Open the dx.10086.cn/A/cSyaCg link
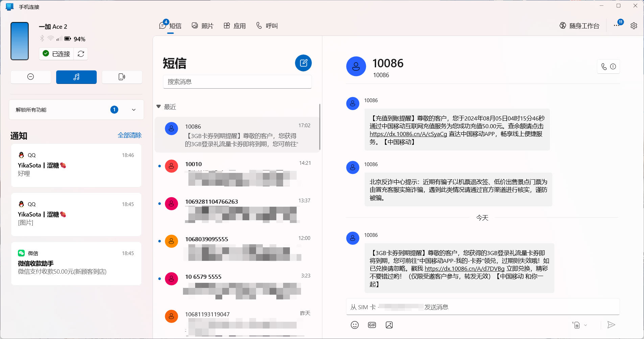This screenshot has width=644, height=339. [x=408, y=134]
